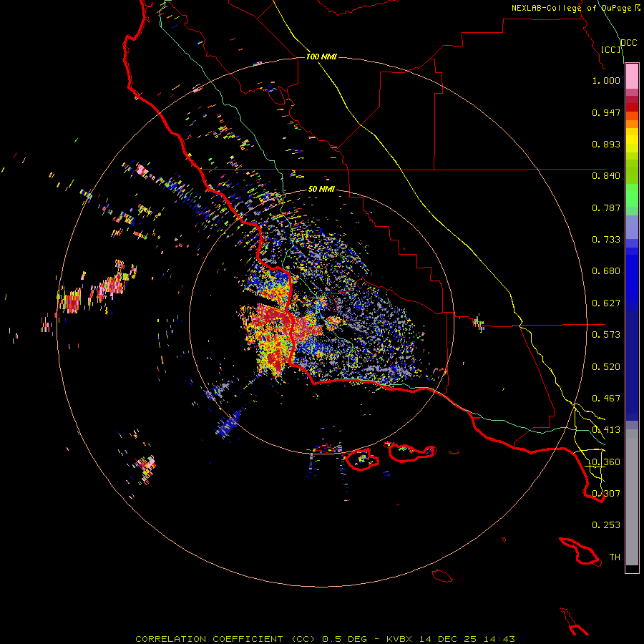Click the 0.840 scale value
The width and height of the screenshot is (644, 644).
click(606, 176)
